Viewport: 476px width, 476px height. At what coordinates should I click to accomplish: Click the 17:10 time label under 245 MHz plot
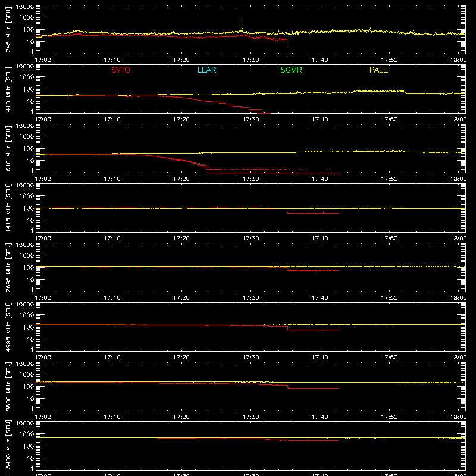(x=112, y=60)
